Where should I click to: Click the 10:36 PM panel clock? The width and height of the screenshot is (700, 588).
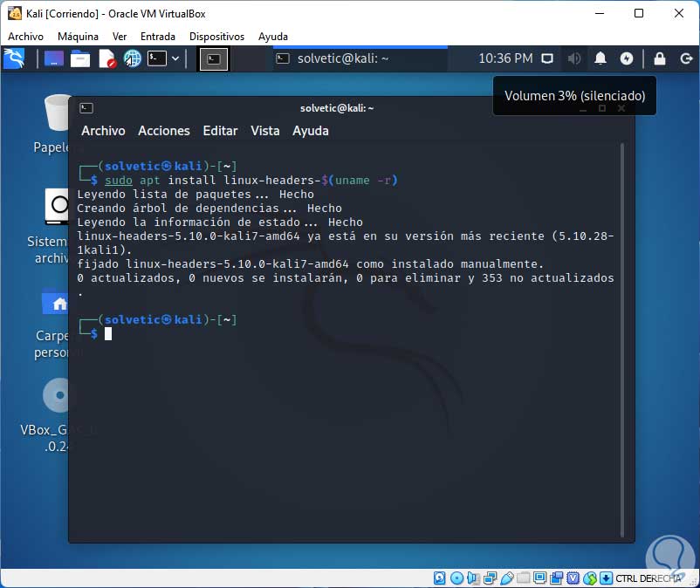coord(505,58)
